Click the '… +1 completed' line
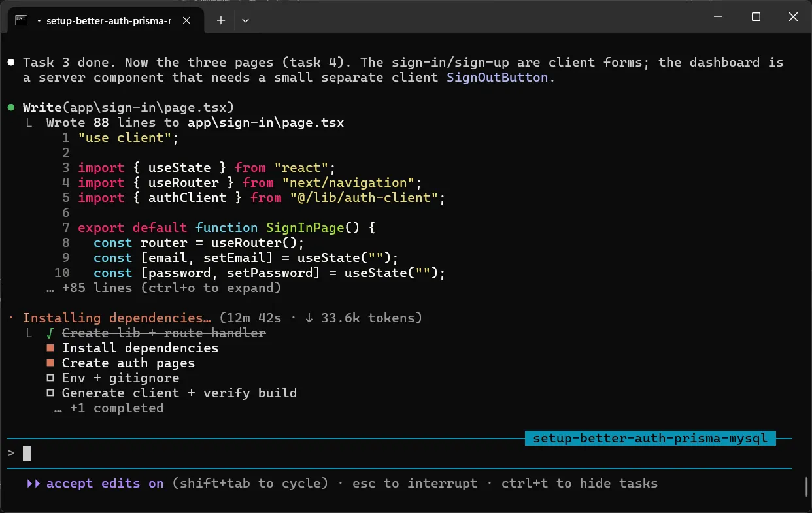This screenshot has width=812, height=513. pyautogui.click(x=109, y=408)
